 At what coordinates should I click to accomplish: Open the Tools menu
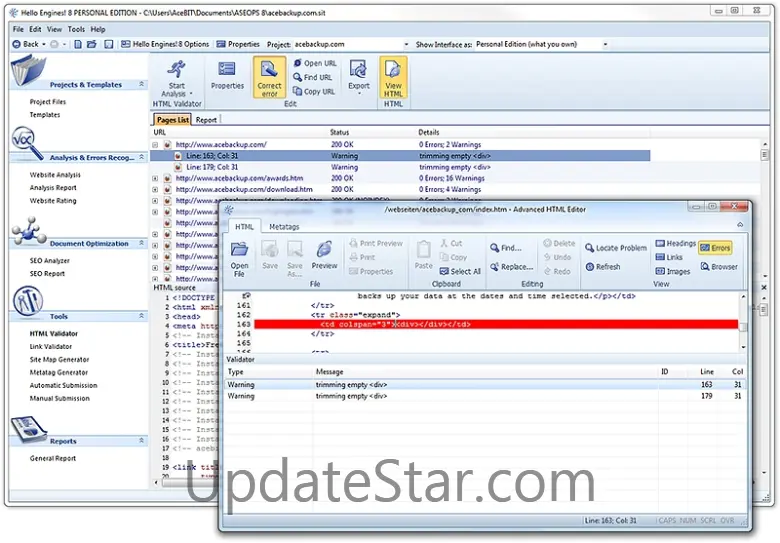click(76, 29)
